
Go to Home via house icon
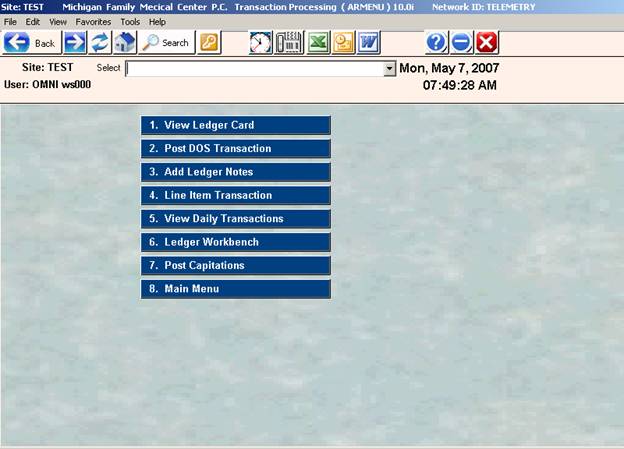[x=124, y=43]
